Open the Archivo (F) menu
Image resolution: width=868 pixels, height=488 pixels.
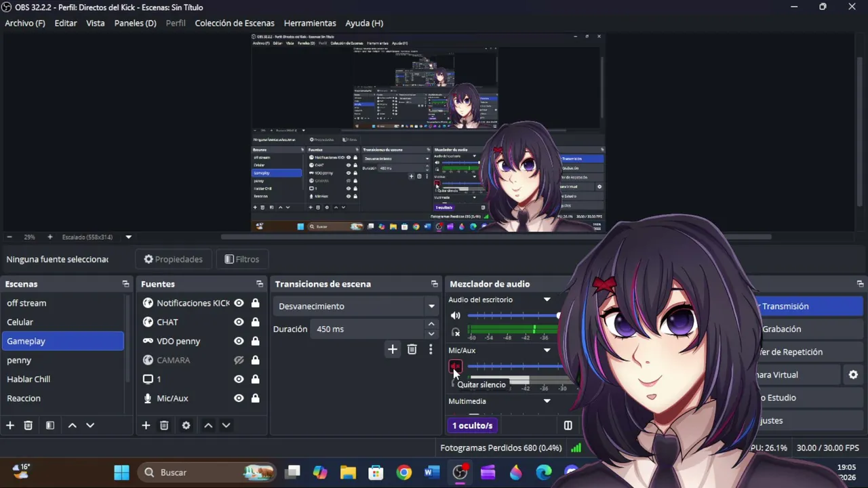click(25, 23)
